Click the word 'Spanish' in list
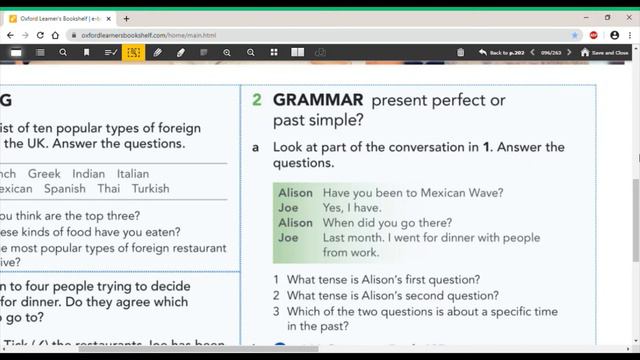The width and height of the screenshot is (640, 360). [x=65, y=189]
